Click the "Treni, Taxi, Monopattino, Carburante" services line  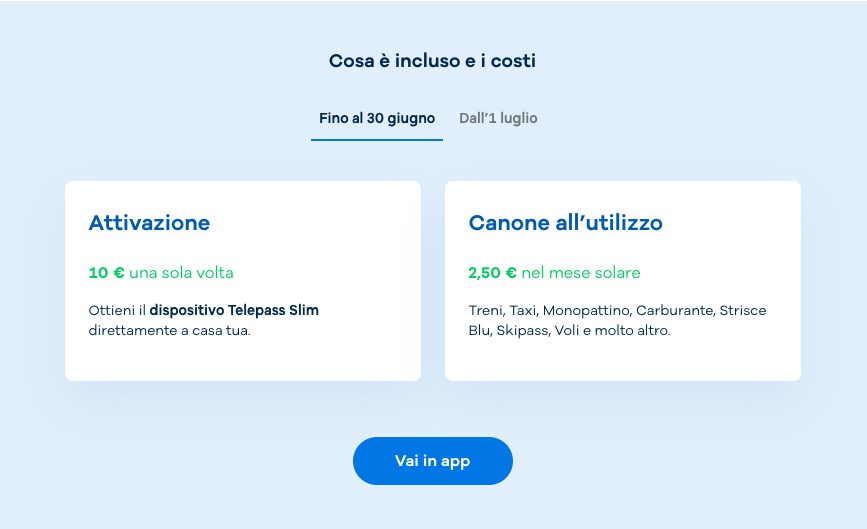(x=591, y=311)
